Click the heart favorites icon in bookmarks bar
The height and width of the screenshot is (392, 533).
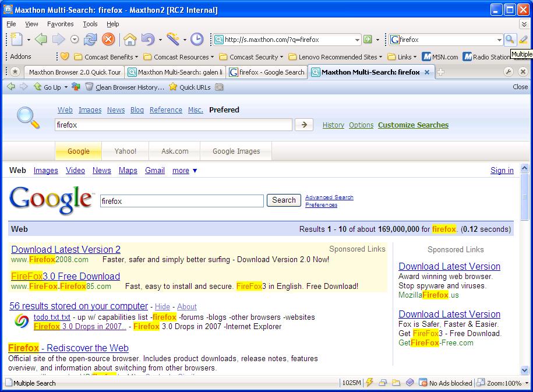[x=65, y=56]
